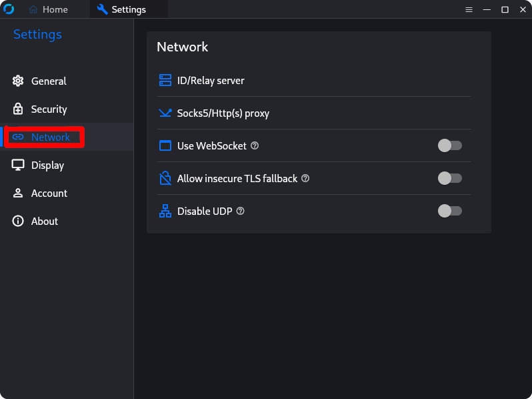
Task: Click the insecure TLS fallback help icon
Action: 305,178
